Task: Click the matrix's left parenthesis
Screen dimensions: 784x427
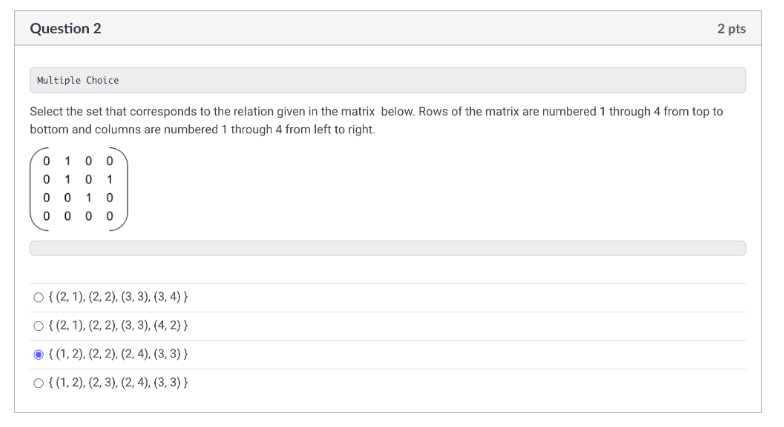Action: pyautogui.click(x=34, y=188)
